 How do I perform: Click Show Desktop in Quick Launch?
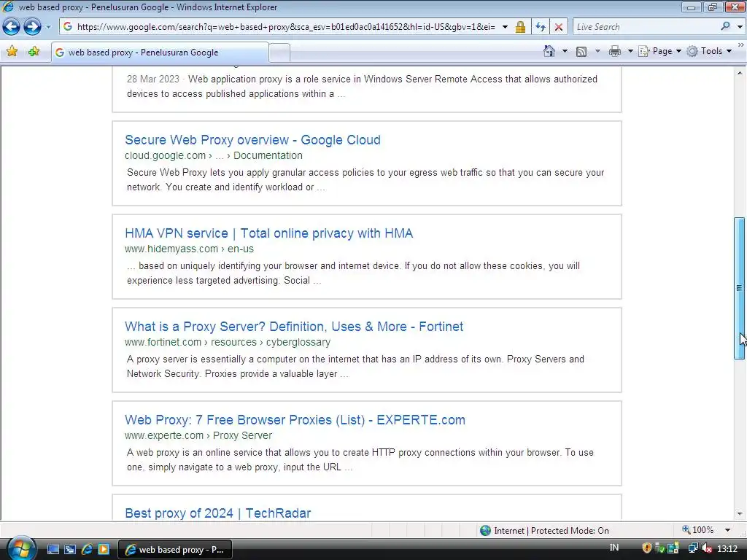(53, 550)
